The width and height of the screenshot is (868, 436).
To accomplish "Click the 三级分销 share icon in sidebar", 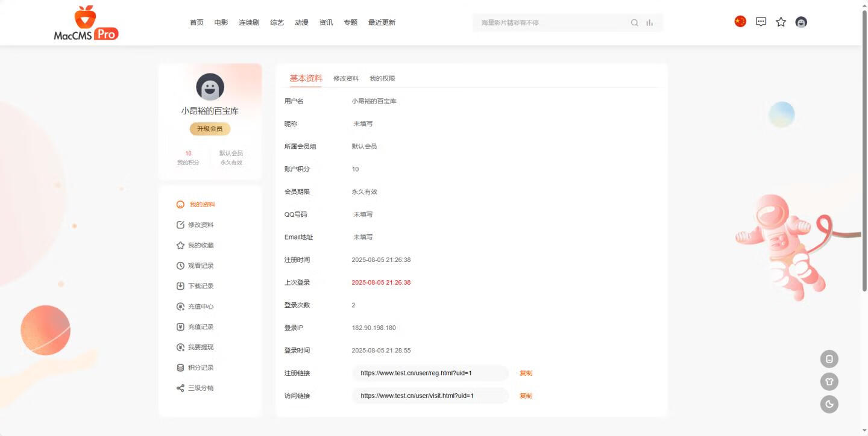I will [180, 388].
